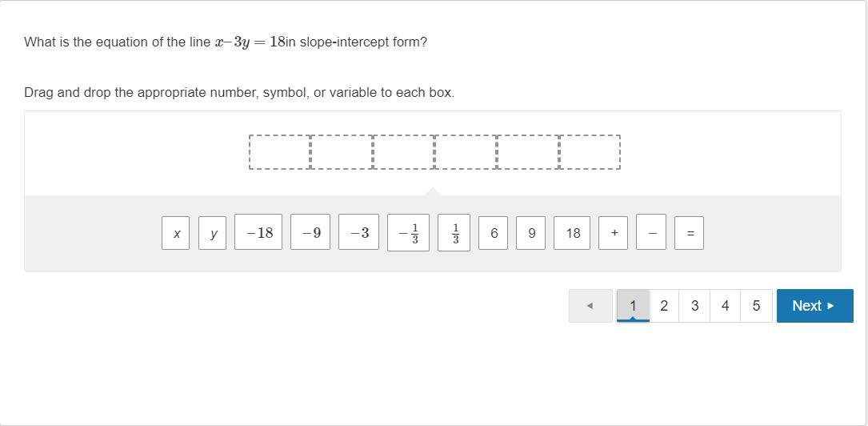868x426 pixels.
Task: Go to question page 2
Action: 664,306
